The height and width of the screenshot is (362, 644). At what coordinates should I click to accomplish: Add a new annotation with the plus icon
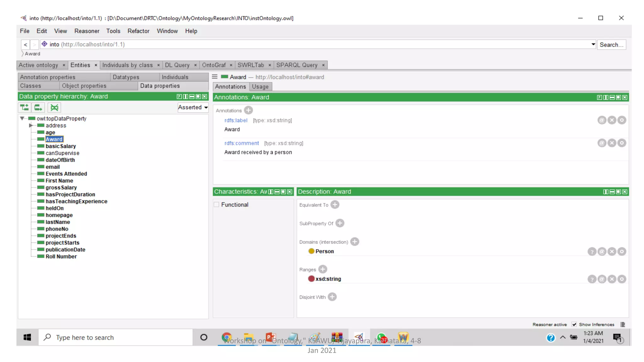point(248,110)
